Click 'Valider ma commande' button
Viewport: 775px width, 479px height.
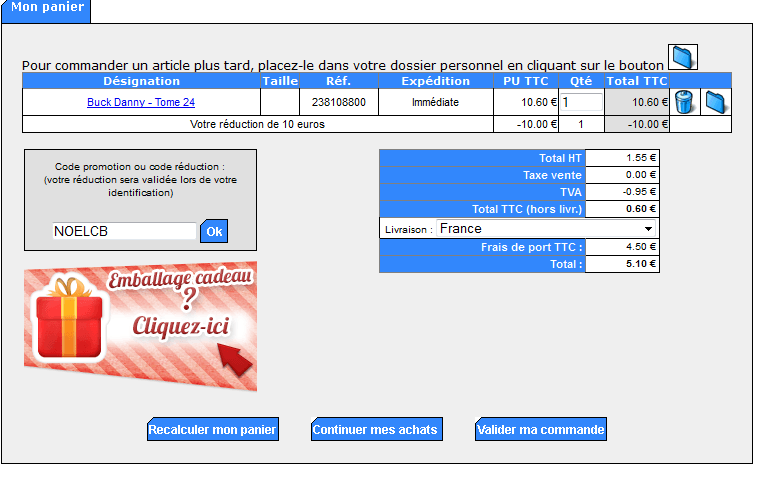pyautogui.click(x=540, y=430)
